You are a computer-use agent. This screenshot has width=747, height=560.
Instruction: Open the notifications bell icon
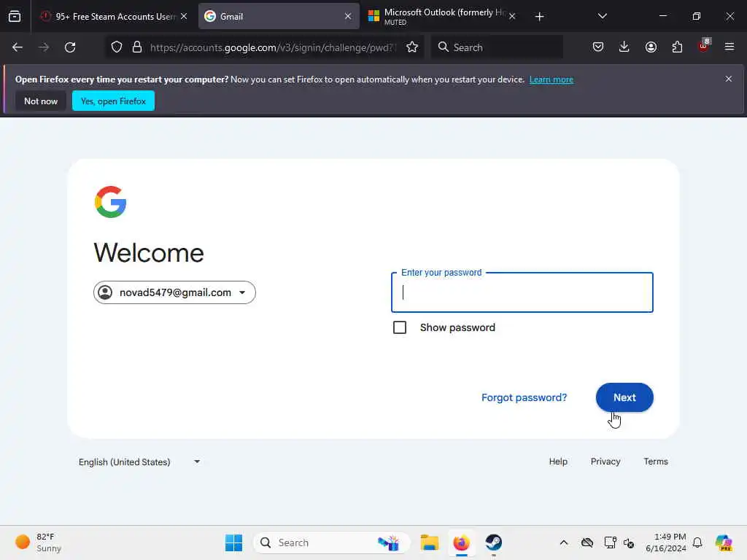coord(697,542)
